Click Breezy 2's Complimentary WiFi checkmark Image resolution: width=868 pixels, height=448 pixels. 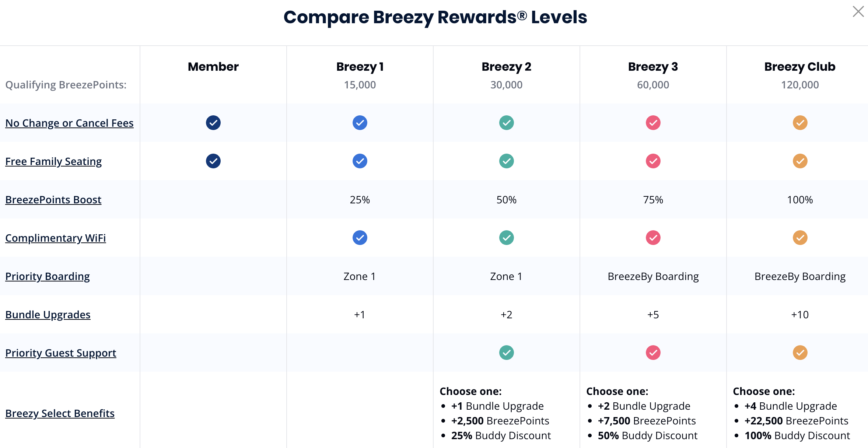507,238
